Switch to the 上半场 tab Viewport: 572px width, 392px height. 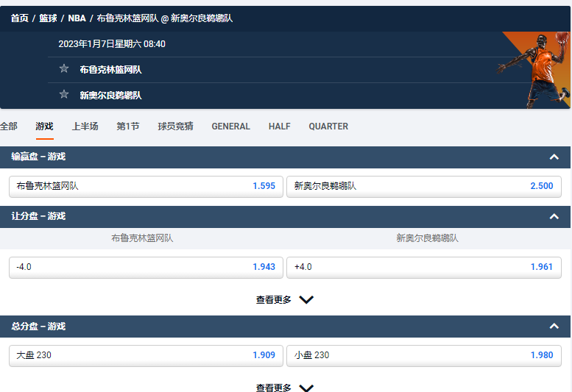pyautogui.click(x=85, y=126)
